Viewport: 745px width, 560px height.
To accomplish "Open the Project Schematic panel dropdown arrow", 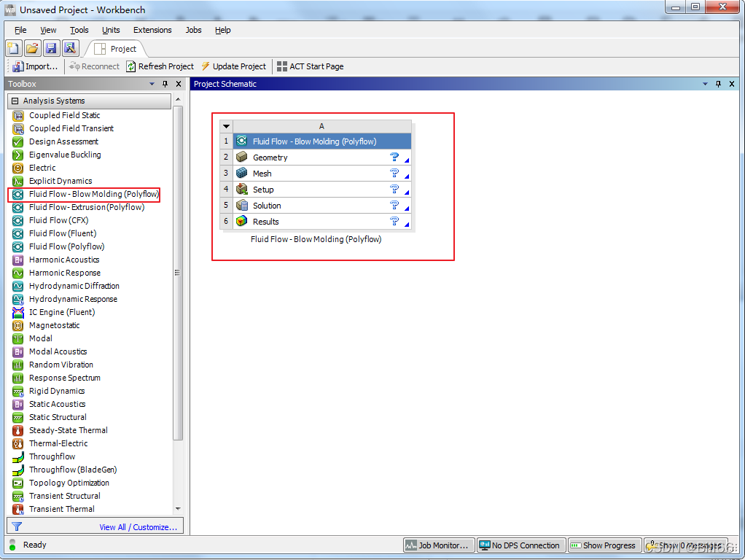I will pyautogui.click(x=705, y=84).
